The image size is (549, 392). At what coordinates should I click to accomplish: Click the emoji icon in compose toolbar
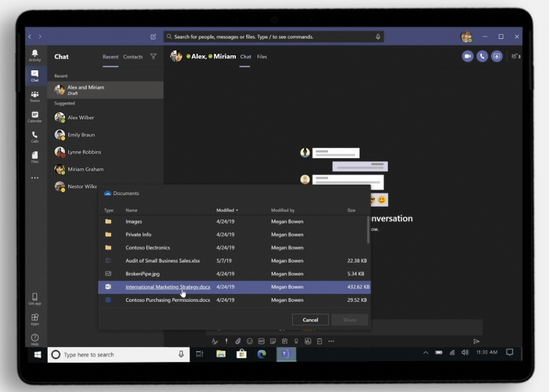[249, 341]
